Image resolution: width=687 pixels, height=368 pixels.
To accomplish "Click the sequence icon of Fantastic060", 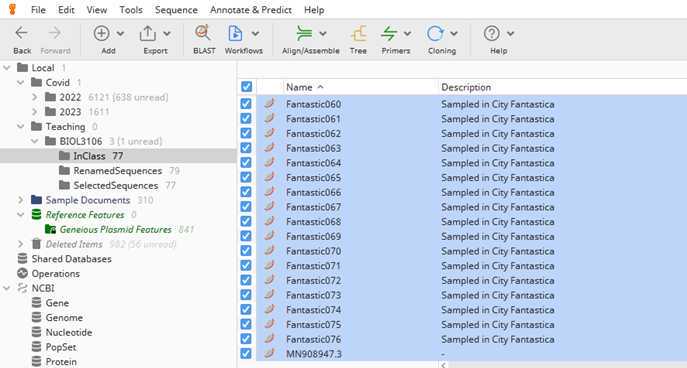I will coord(269,103).
